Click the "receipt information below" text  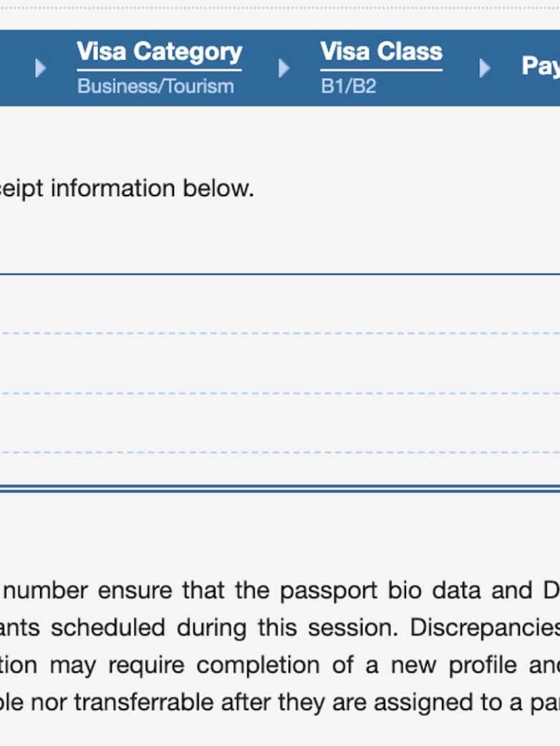[127, 188]
